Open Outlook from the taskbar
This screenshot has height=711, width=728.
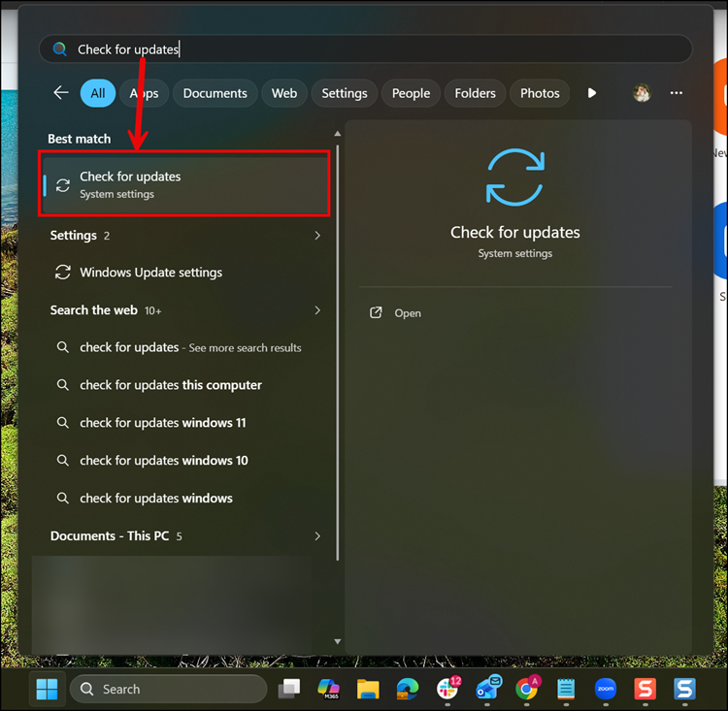[x=487, y=688]
